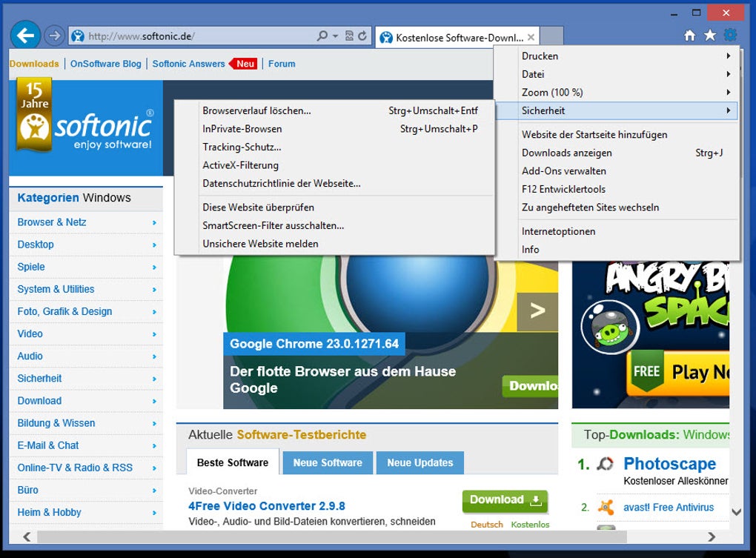Image resolution: width=756 pixels, height=558 pixels.
Task: Click the compatibility view icon in address bar
Action: click(x=349, y=36)
